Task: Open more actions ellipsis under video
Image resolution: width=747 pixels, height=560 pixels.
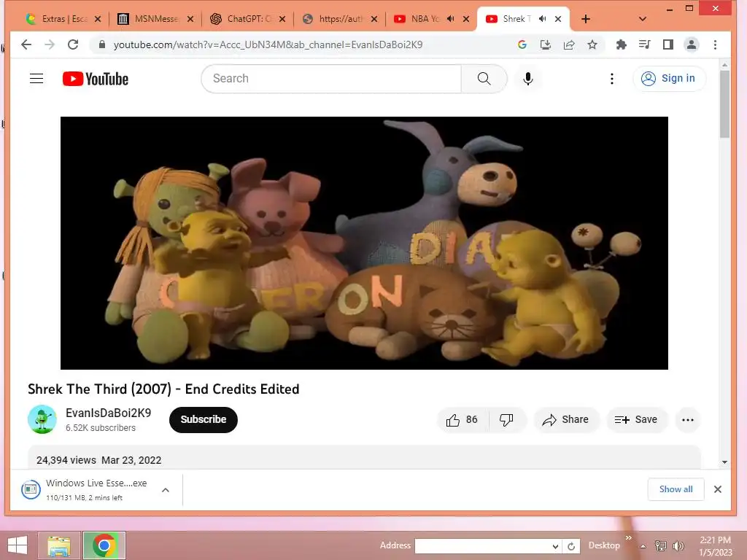Action: (x=687, y=420)
